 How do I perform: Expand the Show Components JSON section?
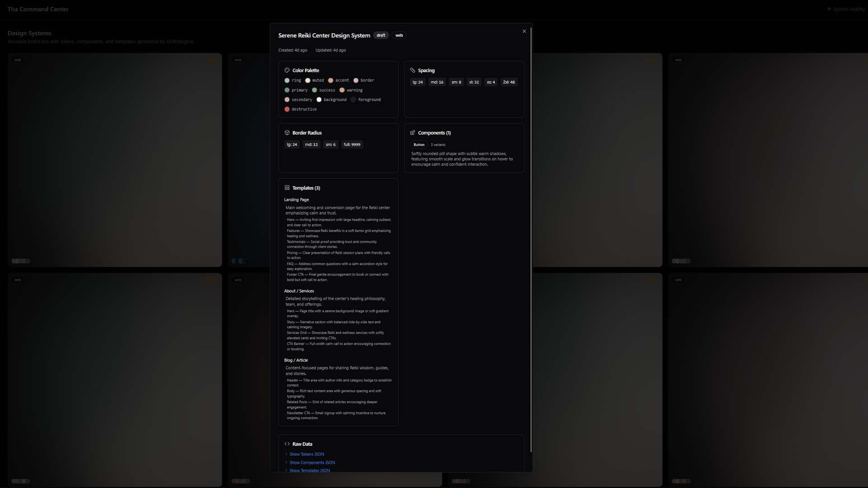(x=286, y=462)
